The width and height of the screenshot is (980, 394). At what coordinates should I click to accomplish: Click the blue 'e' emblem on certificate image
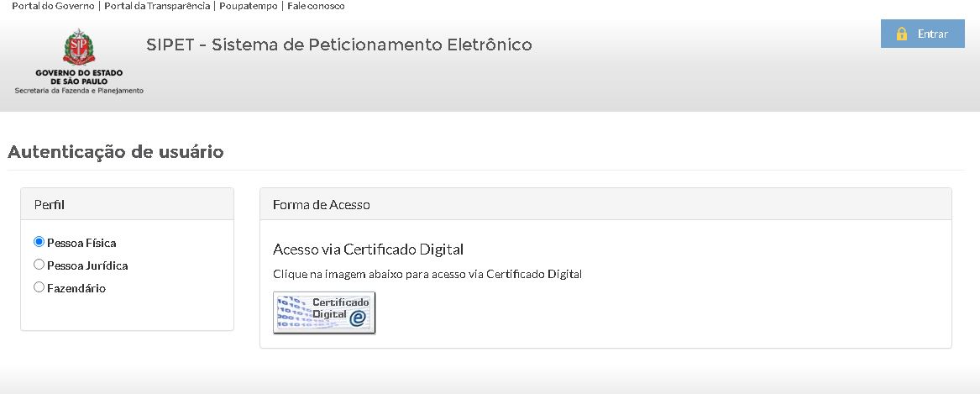[x=358, y=319]
